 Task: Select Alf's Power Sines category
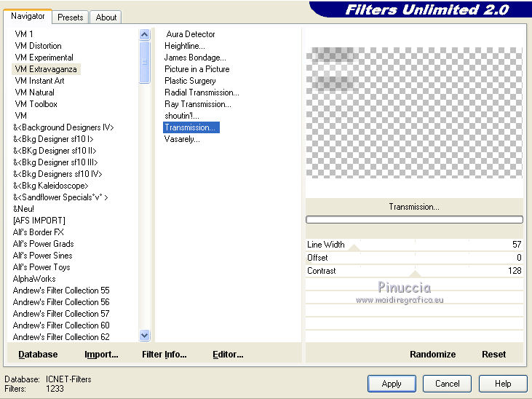coord(43,255)
